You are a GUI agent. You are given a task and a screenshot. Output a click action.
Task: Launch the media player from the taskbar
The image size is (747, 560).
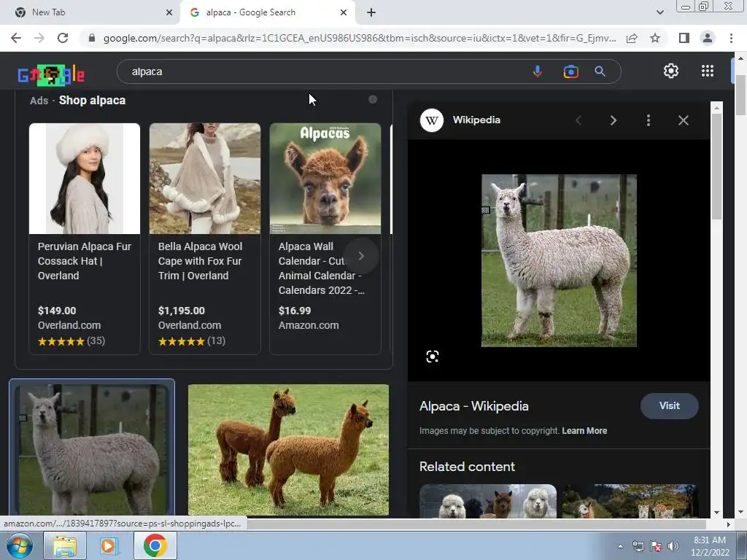(x=109, y=545)
